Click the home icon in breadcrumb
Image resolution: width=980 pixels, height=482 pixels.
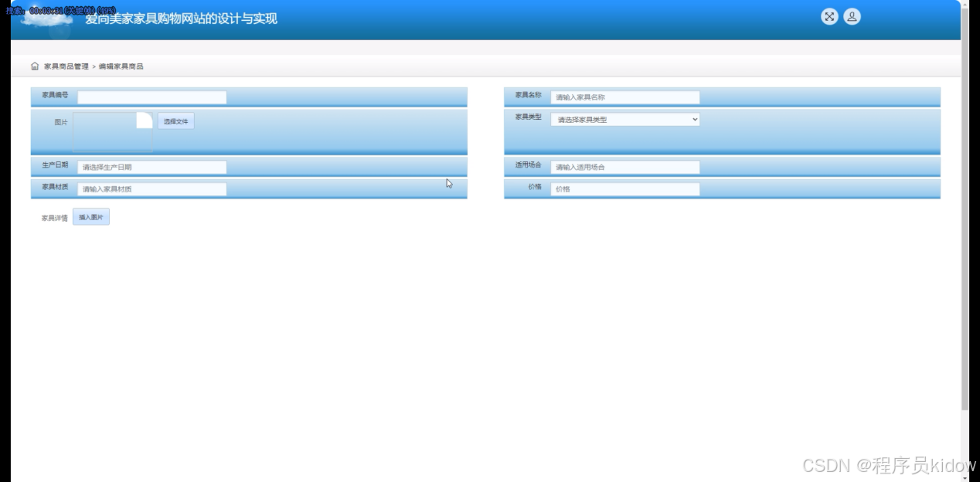point(35,66)
